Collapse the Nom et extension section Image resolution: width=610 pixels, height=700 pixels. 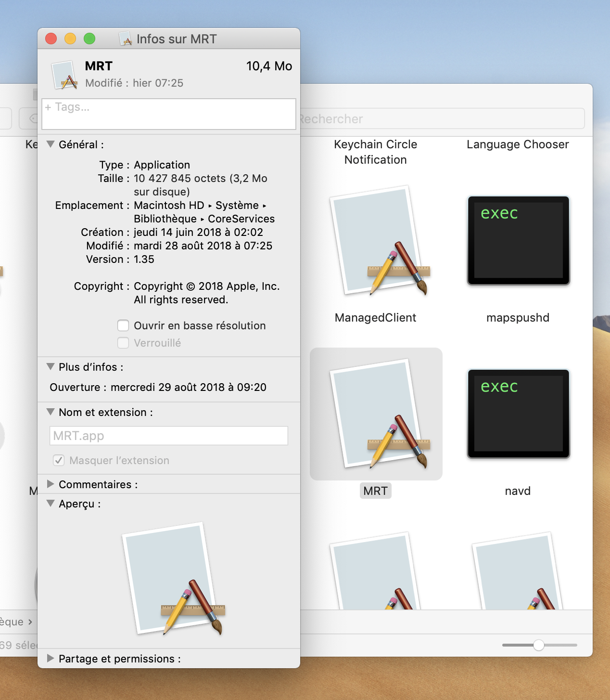[51, 412]
